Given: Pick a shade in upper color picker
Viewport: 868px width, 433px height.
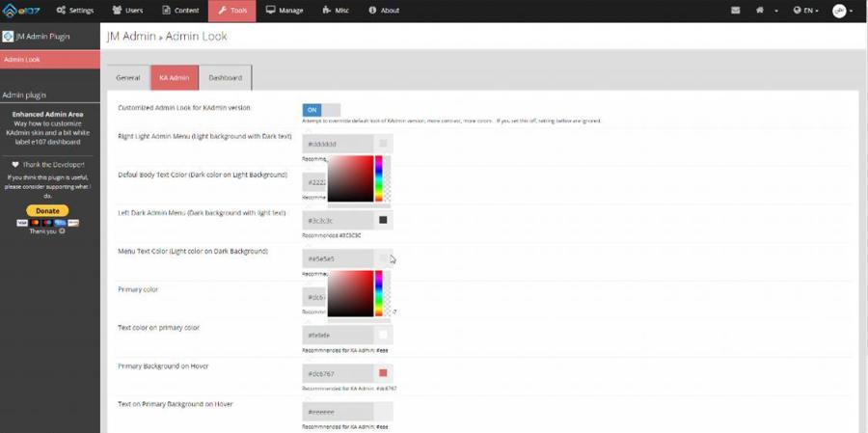Looking at the screenshot, I should (x=351, y=178).
